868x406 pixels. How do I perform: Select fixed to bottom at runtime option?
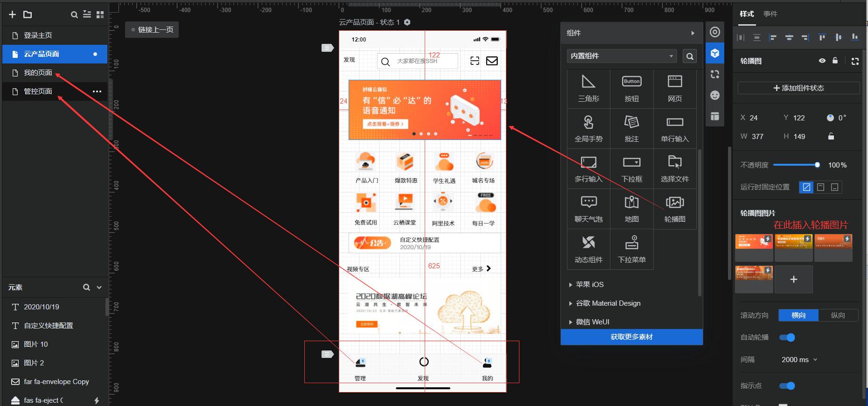pyautogui.click(x=835, y=187)
